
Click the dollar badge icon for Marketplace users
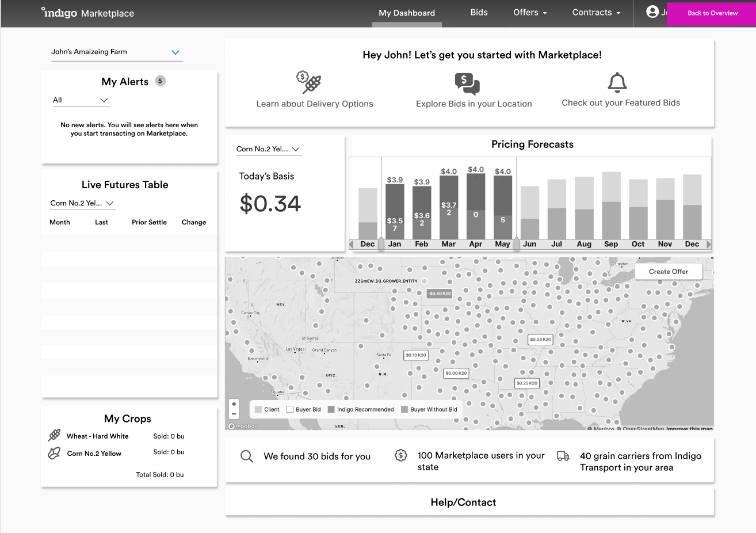point(401,455)
